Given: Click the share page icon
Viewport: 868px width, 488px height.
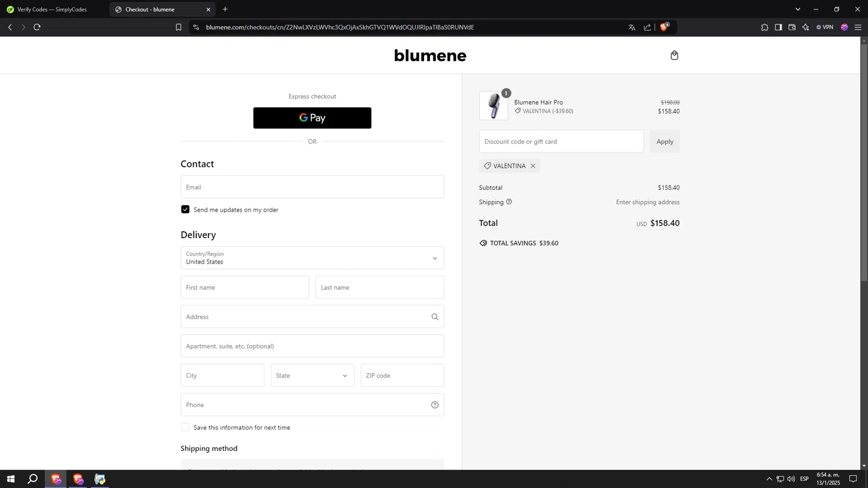Looking at the screenshot, I should tap(647, 27).
